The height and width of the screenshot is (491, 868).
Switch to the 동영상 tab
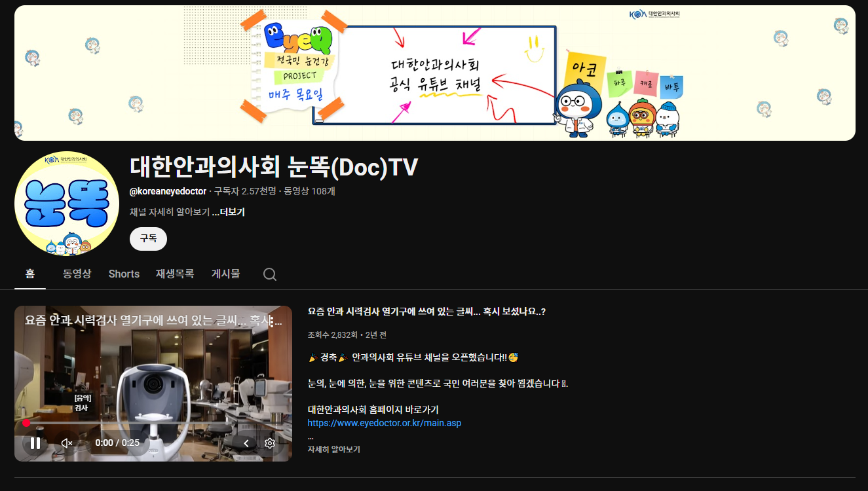77,274
